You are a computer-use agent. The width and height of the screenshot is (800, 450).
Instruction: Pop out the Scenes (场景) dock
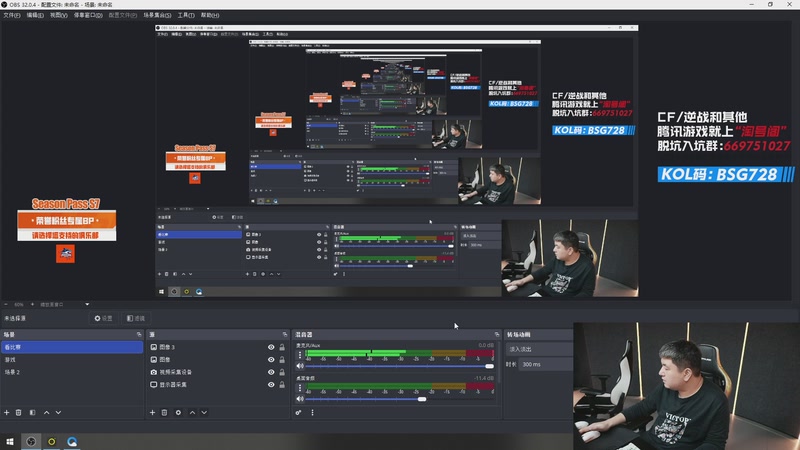click(139, 335)
